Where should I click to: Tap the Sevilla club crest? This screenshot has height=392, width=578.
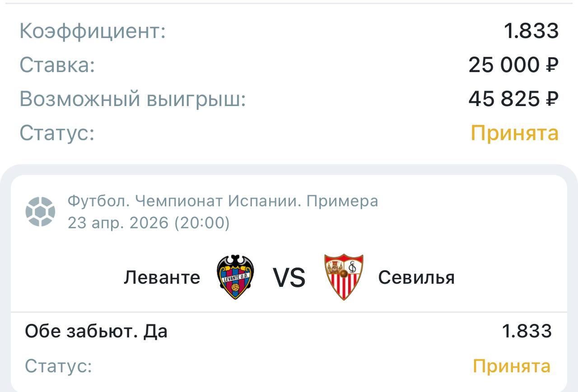click(x=344, y=277)
